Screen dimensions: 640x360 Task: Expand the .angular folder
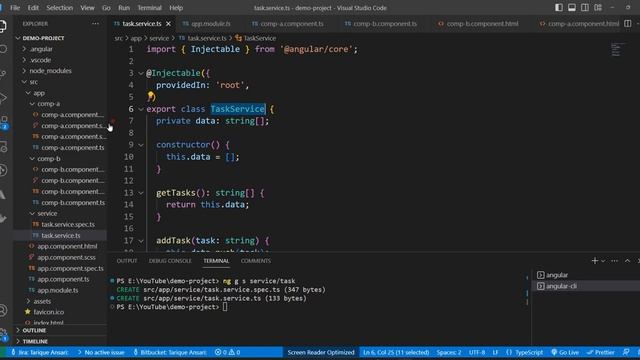[x=60, y=49]
